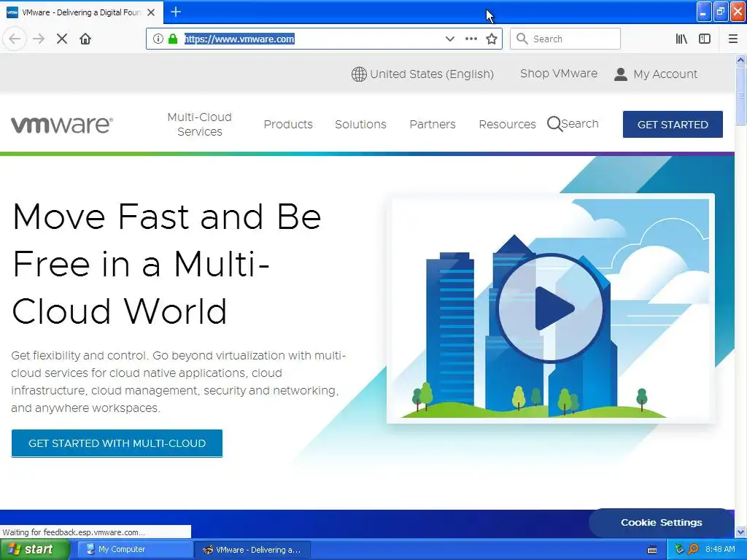This screenshot has width=747, height=560.
Task: Click the network tray icon near clock
Action: pos(679,549)
